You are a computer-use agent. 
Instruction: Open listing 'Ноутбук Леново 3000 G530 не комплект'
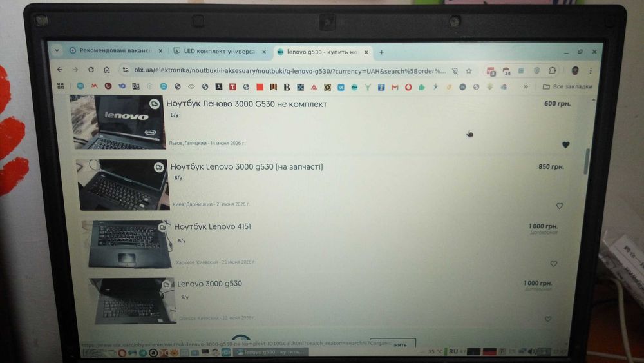pyautogui.click(x=247, y=104)
